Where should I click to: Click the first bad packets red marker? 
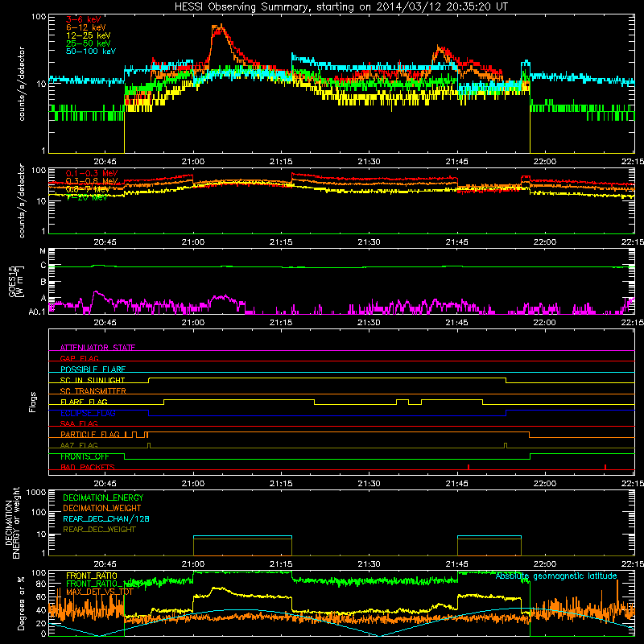pyautogui.click(x=469, y=467)
